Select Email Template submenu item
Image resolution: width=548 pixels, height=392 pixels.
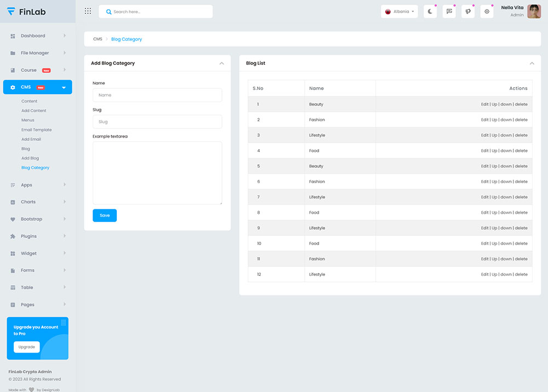pos(36,130)
